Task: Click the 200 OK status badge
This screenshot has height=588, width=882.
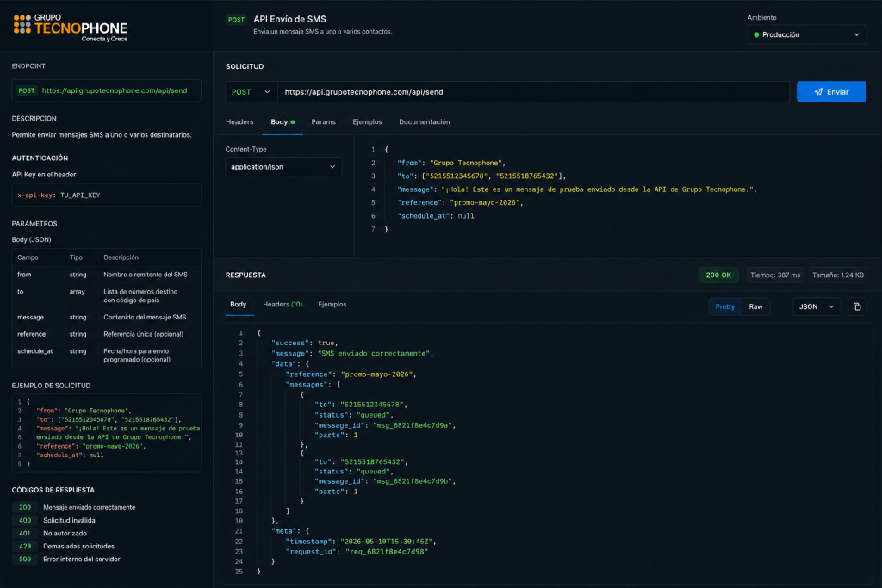Action: tap(718, 275)
